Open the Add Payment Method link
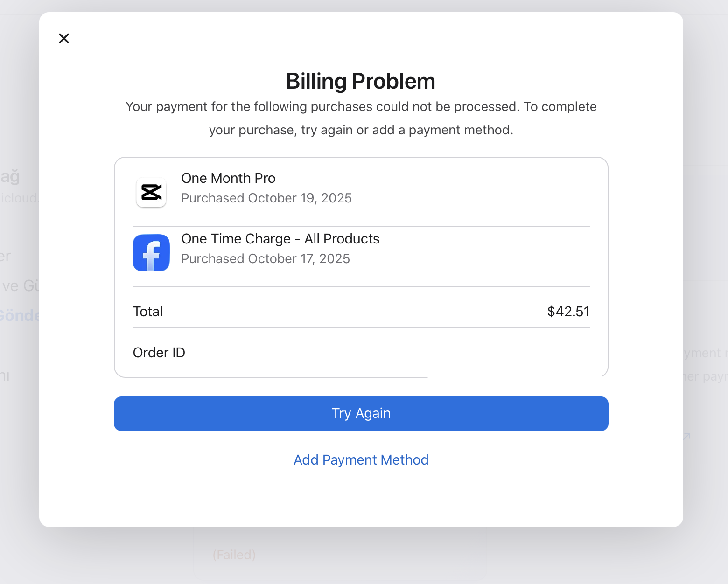The image size is (728, 584). coord(361,460)
